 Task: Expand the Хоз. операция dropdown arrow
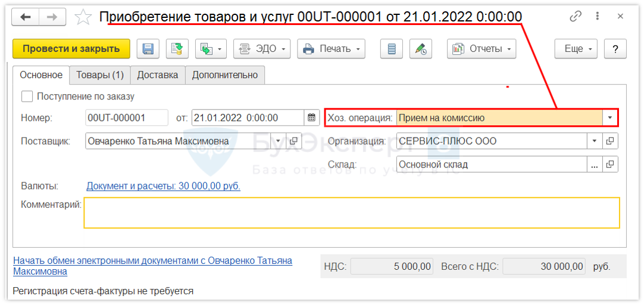click(609, 118)
